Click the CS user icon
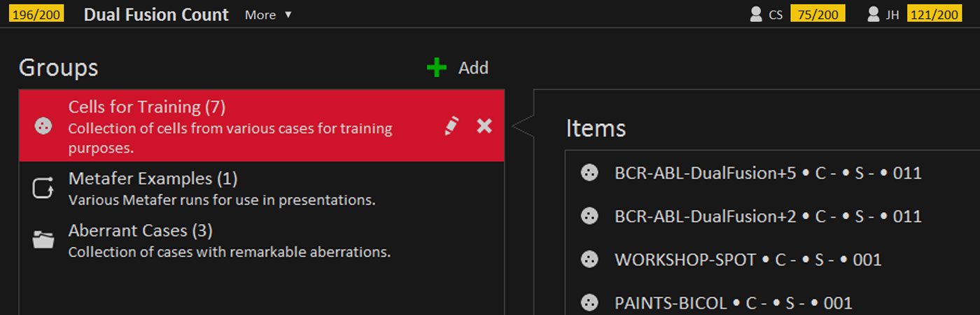Viewport: 980px width, 315px height. pos(756,14)
